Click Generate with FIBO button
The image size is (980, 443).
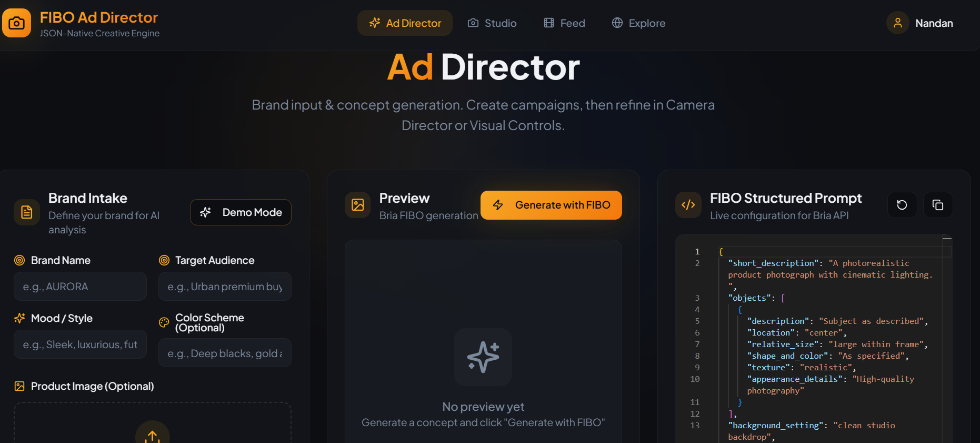(551, 205)
